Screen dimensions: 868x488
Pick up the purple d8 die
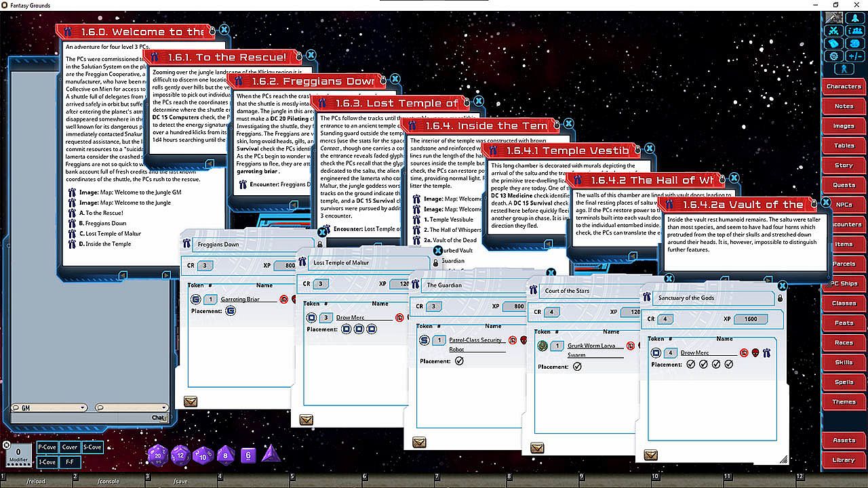pos(226,455)
